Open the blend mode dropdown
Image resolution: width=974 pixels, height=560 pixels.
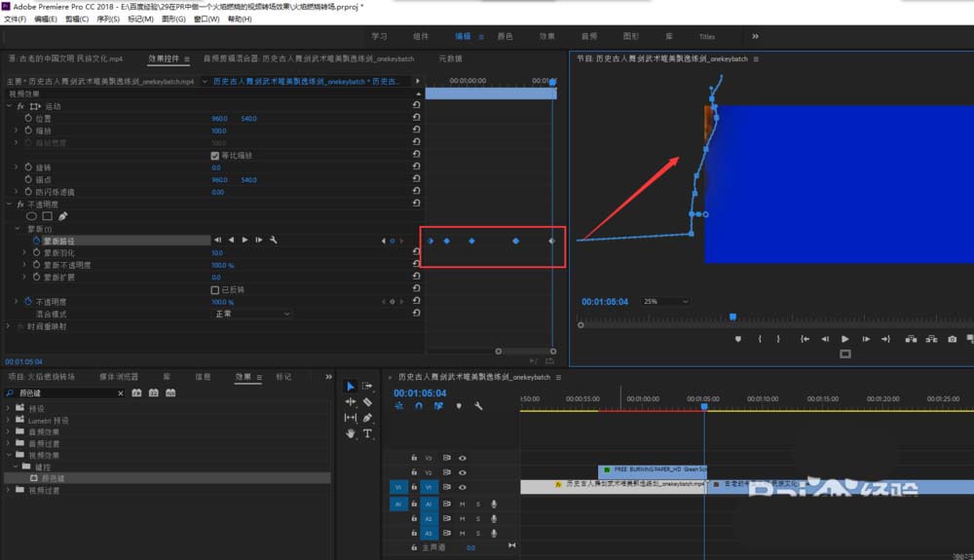tap(251, 315)
